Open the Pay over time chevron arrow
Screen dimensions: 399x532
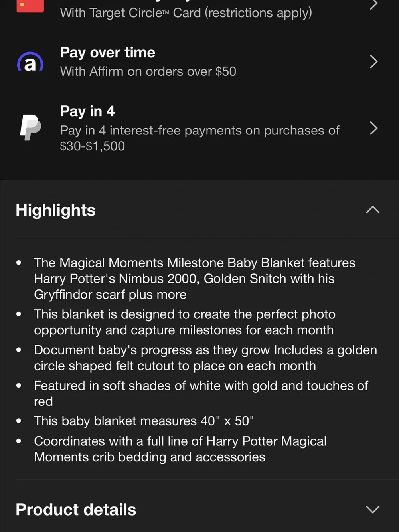pyautogui.click(x=373, y=62)
